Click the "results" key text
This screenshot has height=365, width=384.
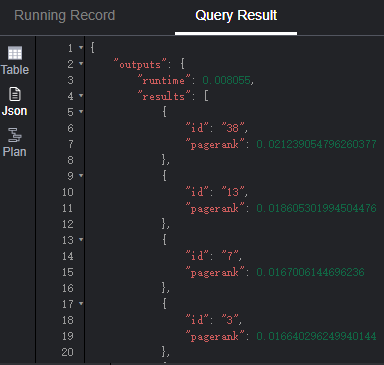point(163,96)
